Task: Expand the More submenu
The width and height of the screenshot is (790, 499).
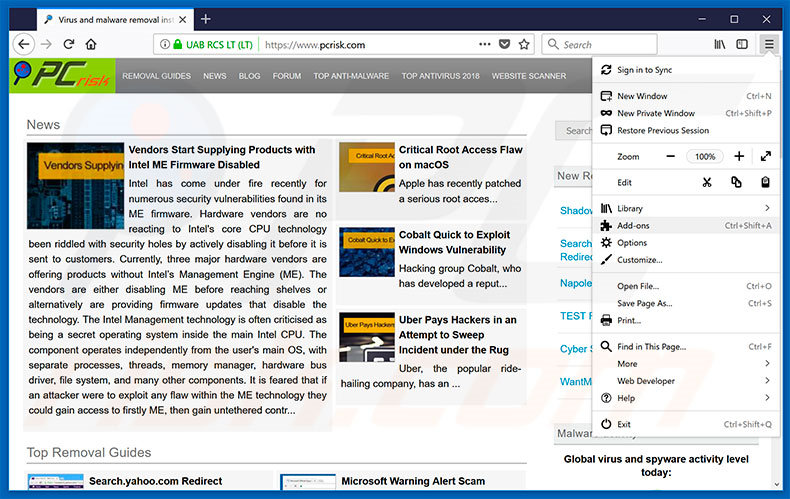Action: pos(685,363)
